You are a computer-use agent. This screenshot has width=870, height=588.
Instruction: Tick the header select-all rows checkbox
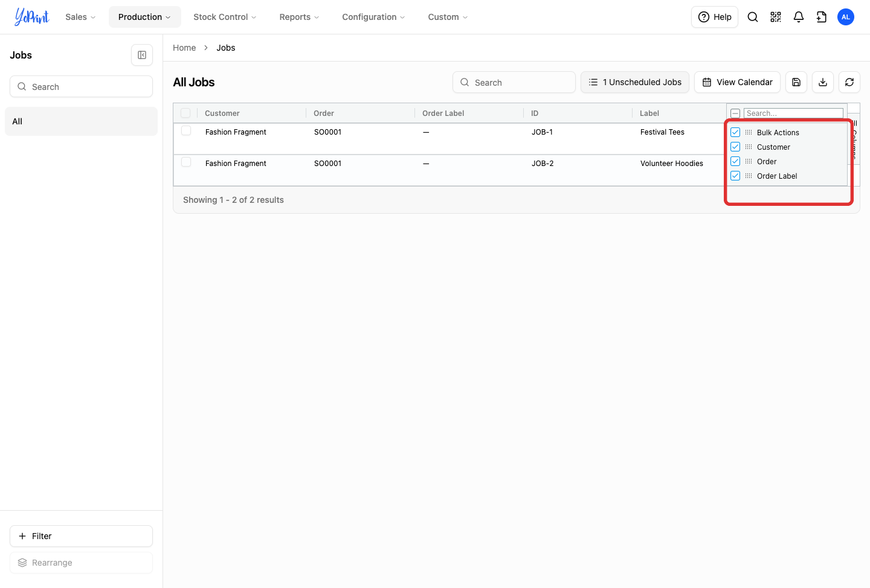click(x=185, y=113)
